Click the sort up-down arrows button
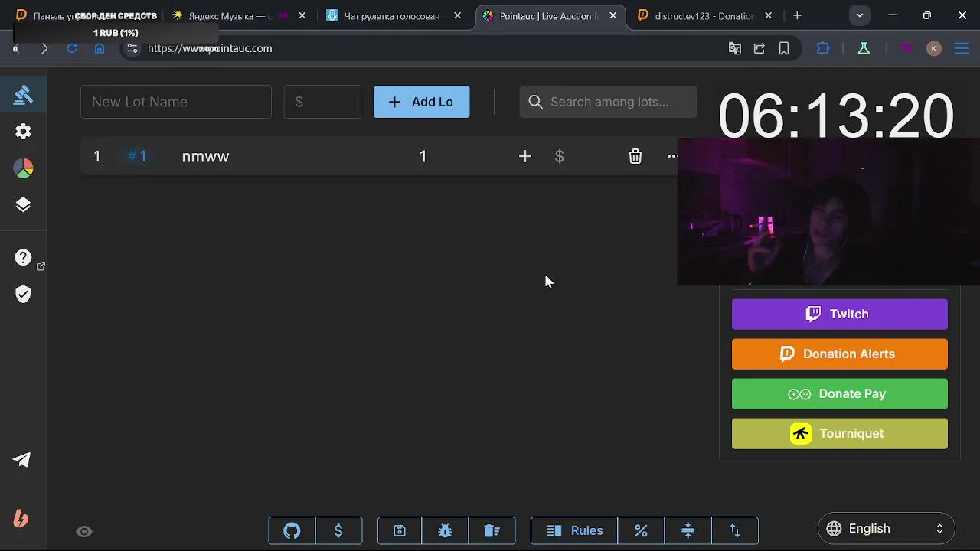 pos(734,530)
